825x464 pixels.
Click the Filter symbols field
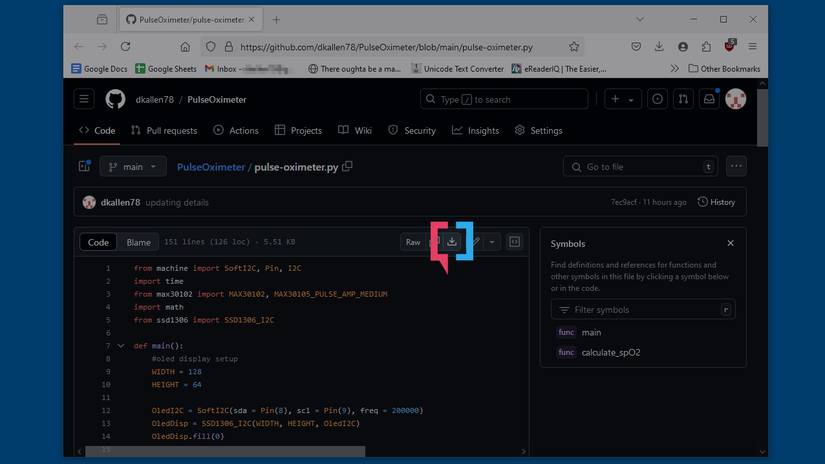click(643, 310)
